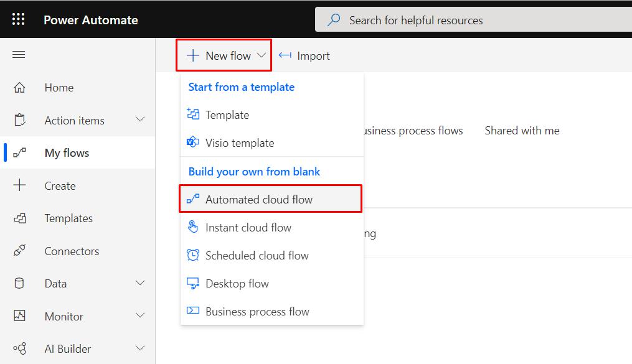Click the plus icon on New flow
Image resolution: width=632 pixels, height=364 pixels.
193,55
